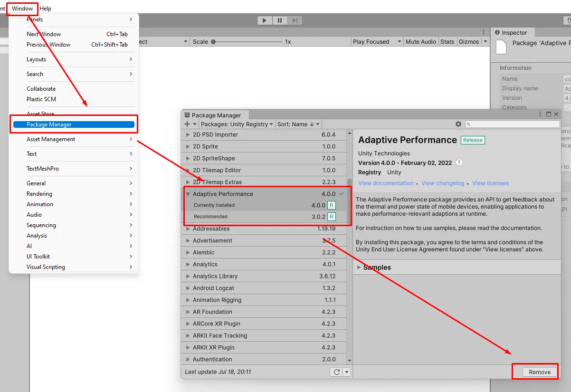Expand the Addressables package
Screen dimensions: 571x392
pos(188,229)
